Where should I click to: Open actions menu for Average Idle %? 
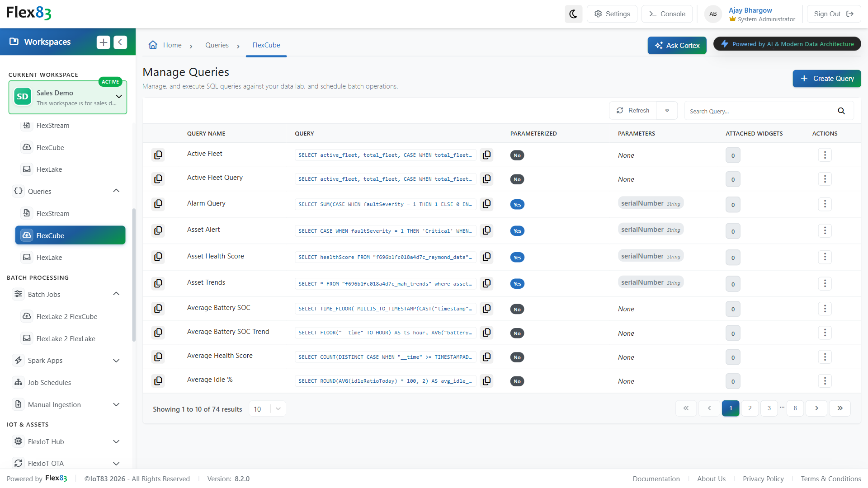tap(825, 381)
